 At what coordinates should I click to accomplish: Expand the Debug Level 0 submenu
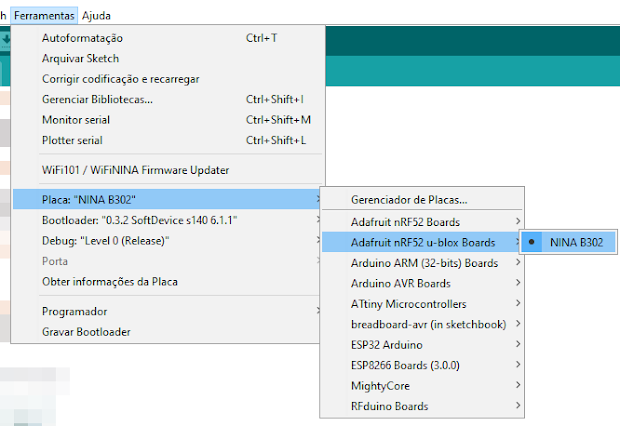click(166, 240)
